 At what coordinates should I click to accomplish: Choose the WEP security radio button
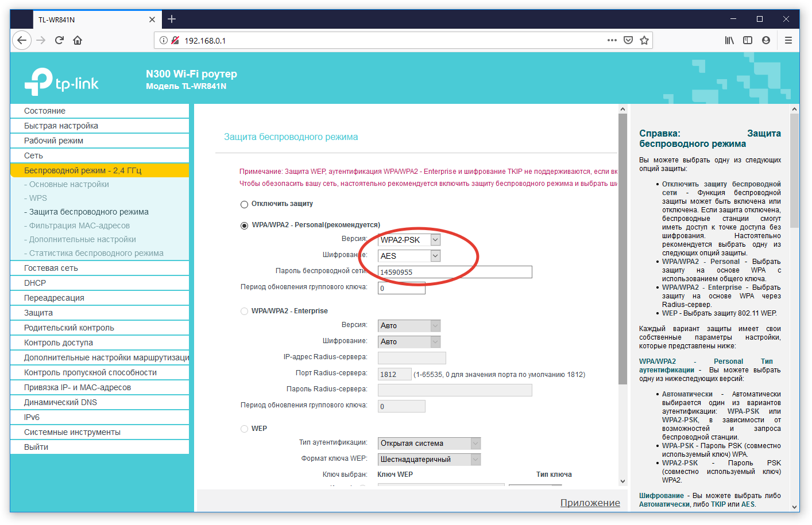[244, 429]
